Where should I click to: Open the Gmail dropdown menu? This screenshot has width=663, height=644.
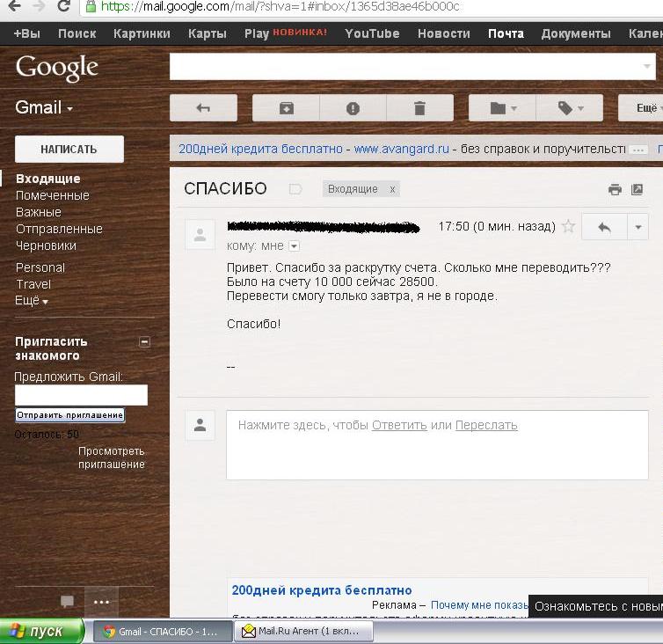[44, 107]
